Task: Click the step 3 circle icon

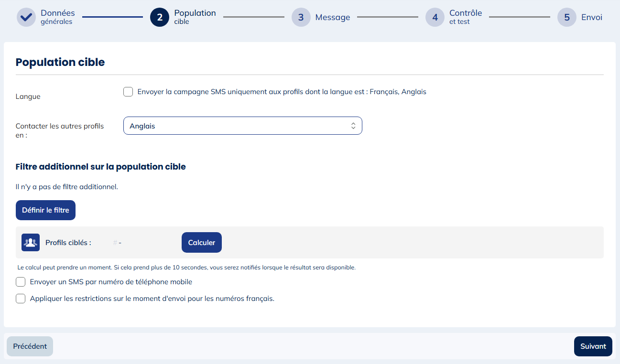Action: (301, 17)
